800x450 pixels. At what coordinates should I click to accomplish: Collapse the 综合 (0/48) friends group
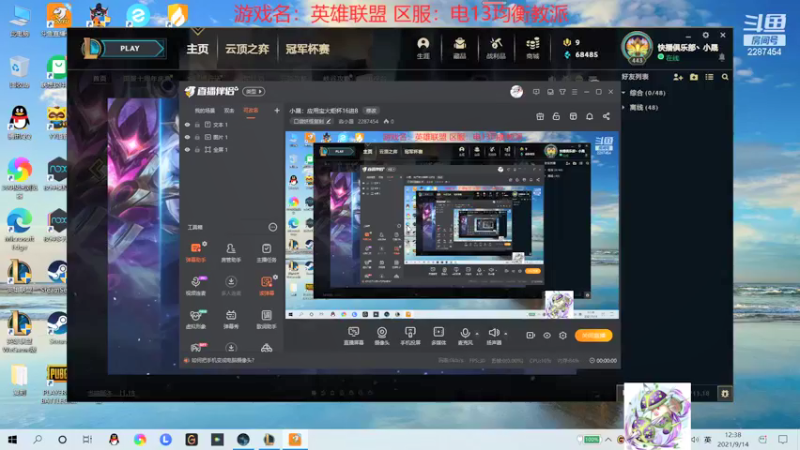[x=624, y=93]
